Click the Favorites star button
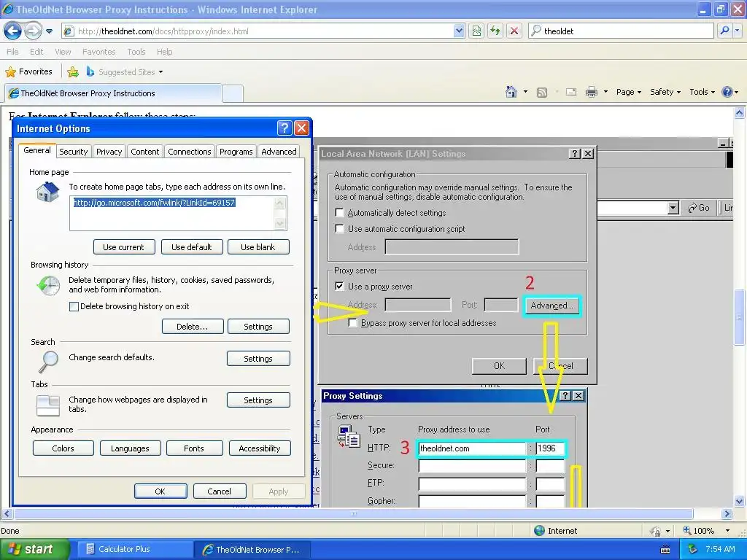This screenshot has width=747, height=560. coord(28,72)
